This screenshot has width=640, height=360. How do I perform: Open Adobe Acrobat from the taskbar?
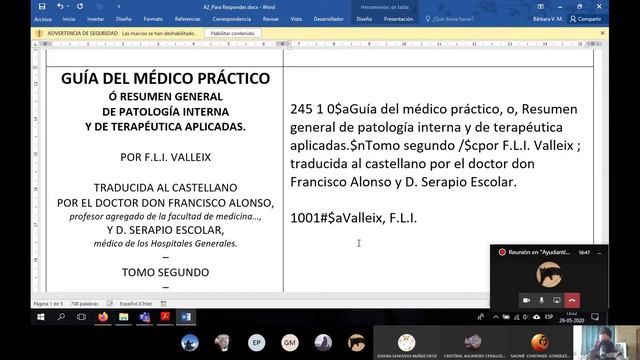pos(165,317)
